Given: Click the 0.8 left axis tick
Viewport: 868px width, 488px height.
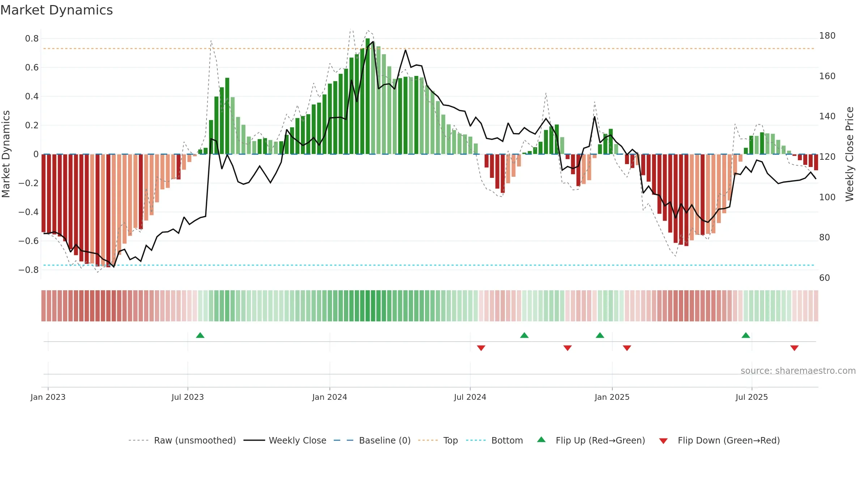Looking at the screenshot, I should pos(32,39).
